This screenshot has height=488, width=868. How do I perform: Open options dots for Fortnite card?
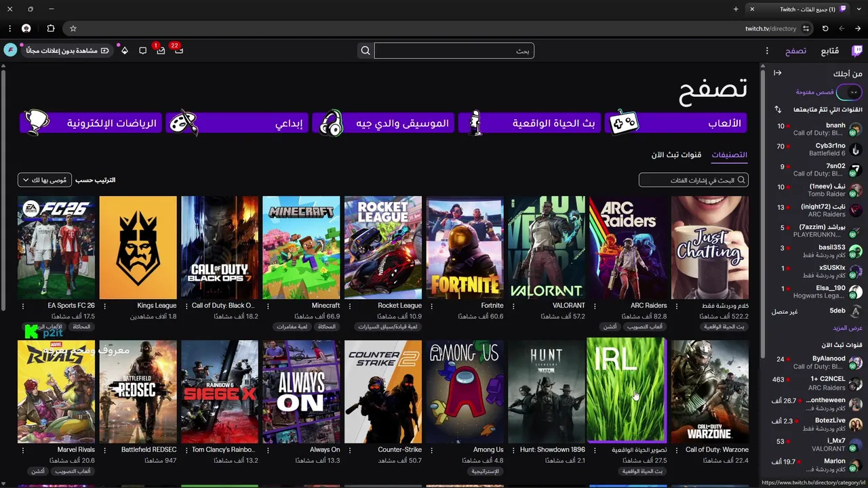431,306
